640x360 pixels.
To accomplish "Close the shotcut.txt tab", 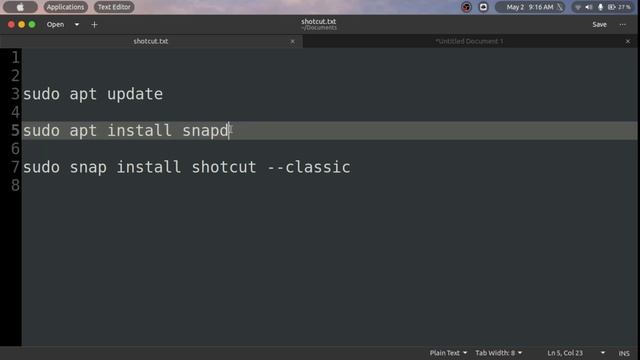I will pyautogui.click(x=292, y=41).
